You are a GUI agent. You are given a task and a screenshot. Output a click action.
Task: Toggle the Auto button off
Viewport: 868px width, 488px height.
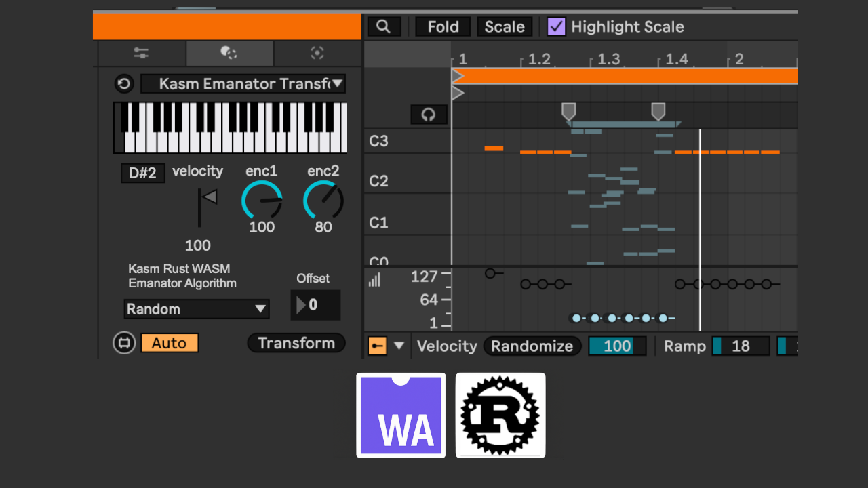pos(170,343)
